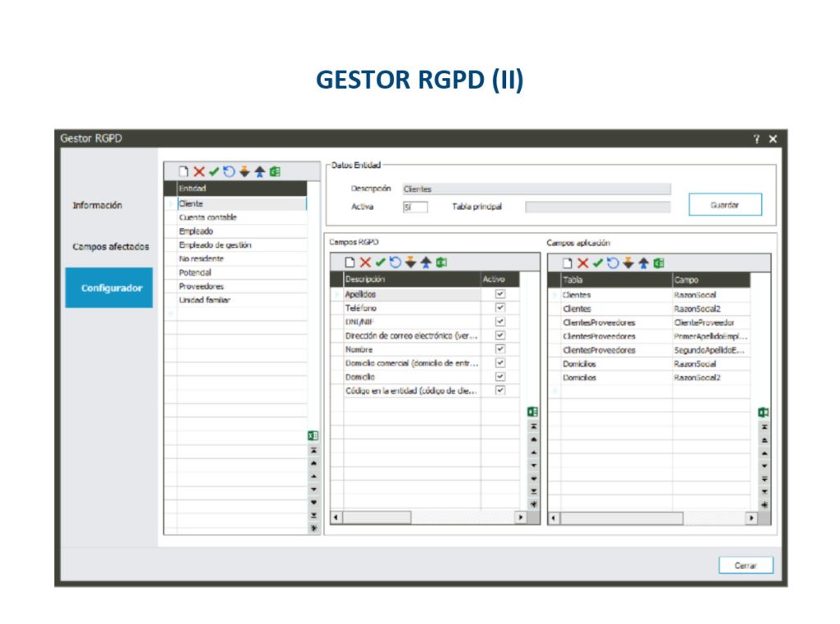840x624 pixels.
Task: Confirm changes with the green check in Campos RGPD
Action: [379, 262]
